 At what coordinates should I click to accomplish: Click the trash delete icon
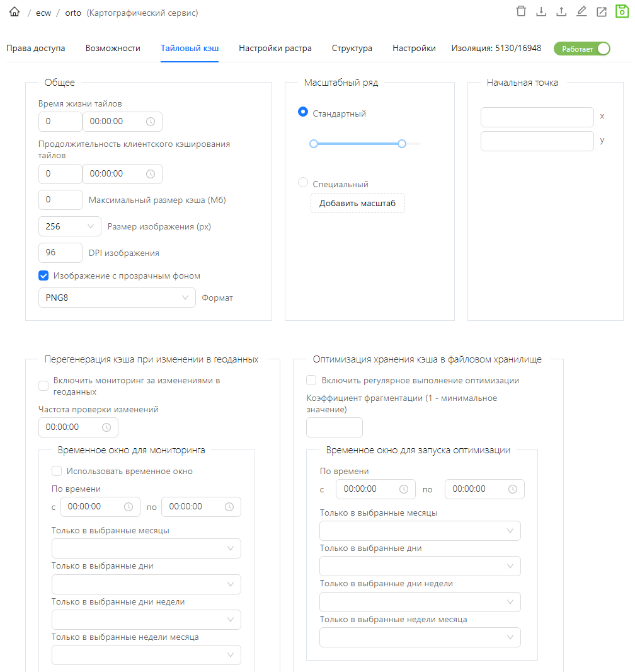click(520, 11)
